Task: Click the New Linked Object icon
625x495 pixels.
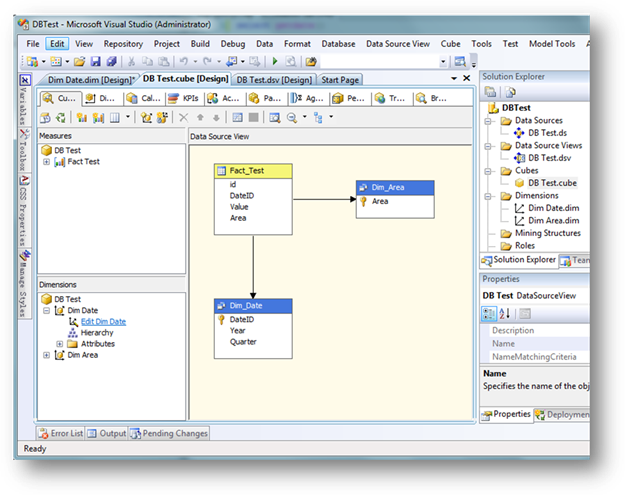Action: point(162,118)
